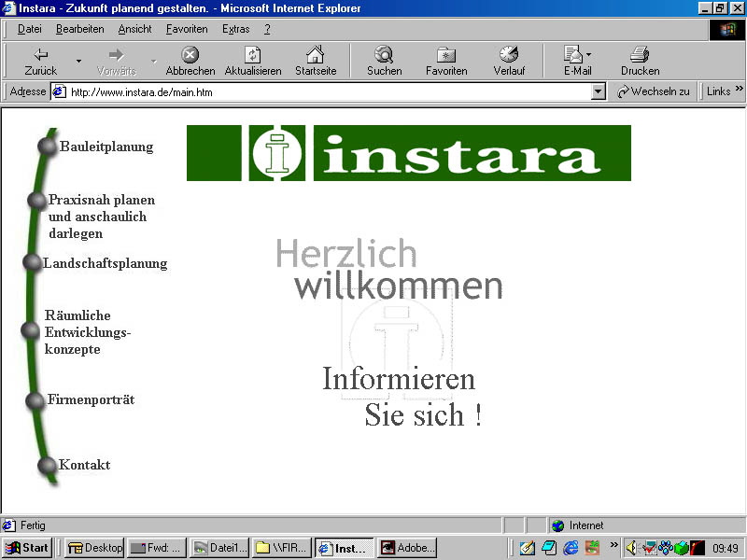Click the address bar URL field
Image resolution: width=747 pixels, height=560 pixels.
coord(329,91)
